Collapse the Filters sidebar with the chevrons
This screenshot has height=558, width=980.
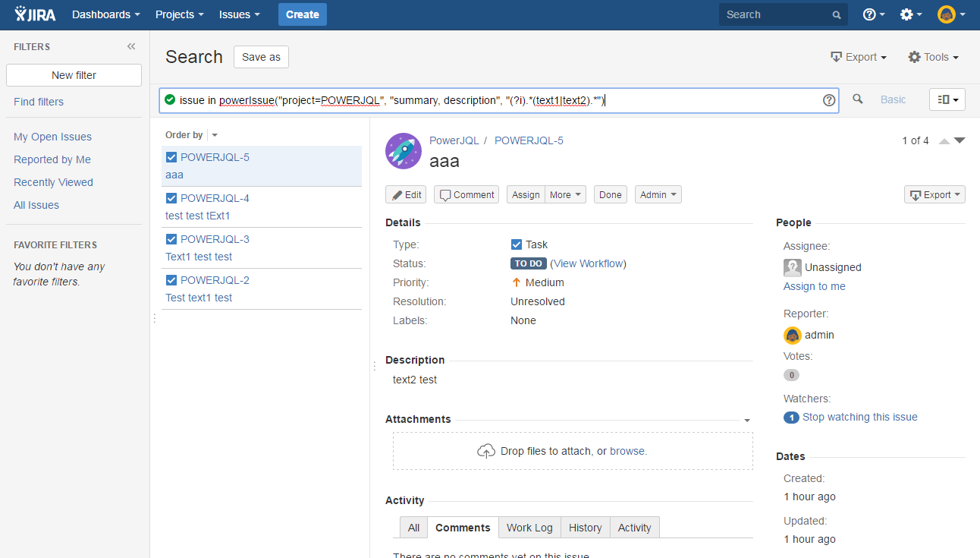130,46
